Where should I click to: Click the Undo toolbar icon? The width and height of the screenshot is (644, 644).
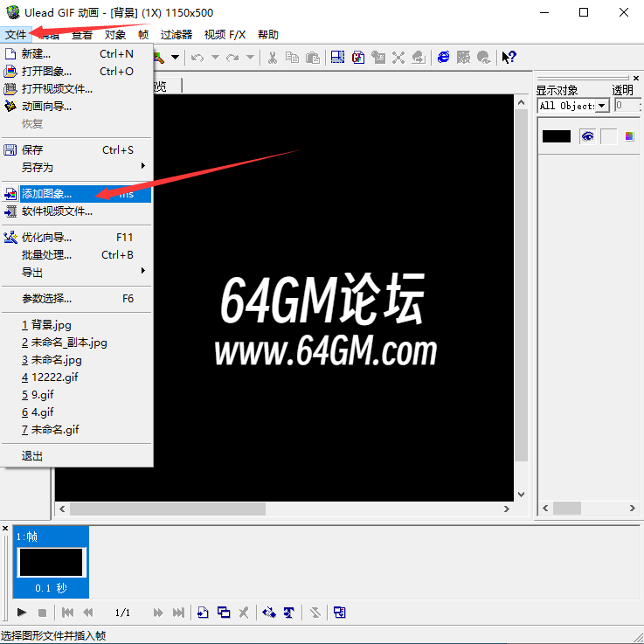(x=197, y=58)
